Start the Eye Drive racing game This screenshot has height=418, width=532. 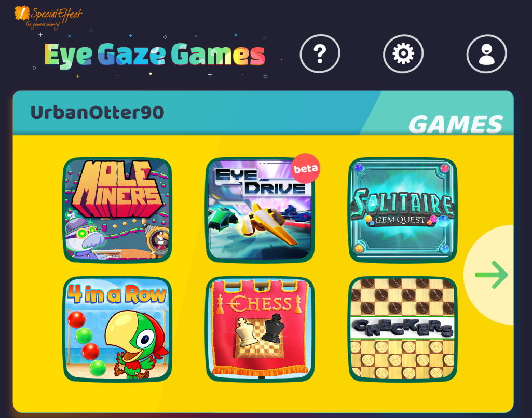pos(260,210)
